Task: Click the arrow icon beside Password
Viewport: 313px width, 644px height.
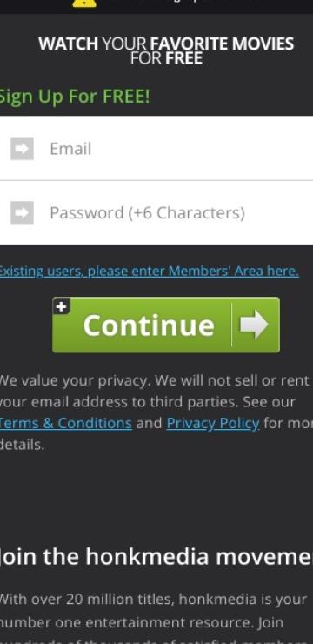Action: point(22,212)
